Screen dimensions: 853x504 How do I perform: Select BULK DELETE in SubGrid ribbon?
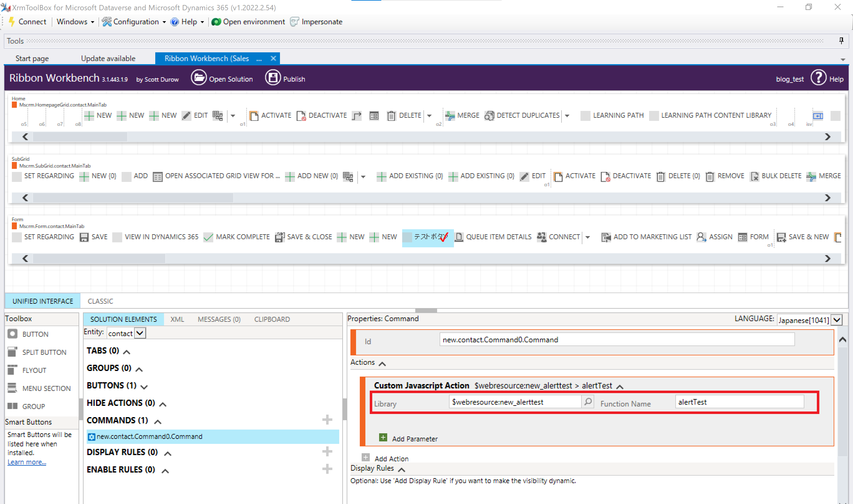point(775,176)
